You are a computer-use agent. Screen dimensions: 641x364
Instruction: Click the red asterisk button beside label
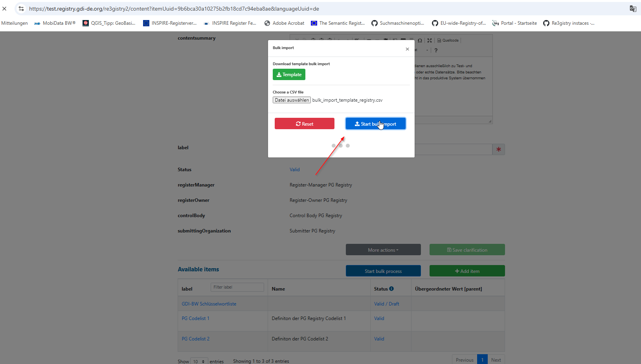click(x=498, y=149)
